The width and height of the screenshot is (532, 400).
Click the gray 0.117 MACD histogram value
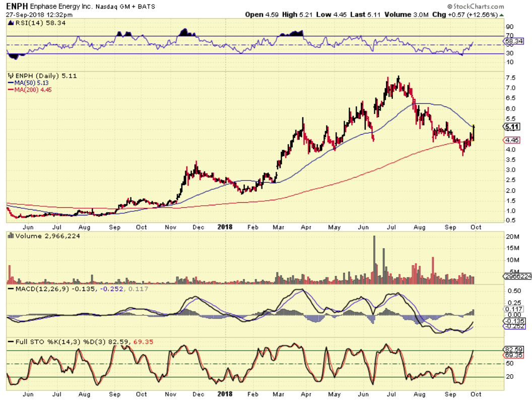coord(138,289)
